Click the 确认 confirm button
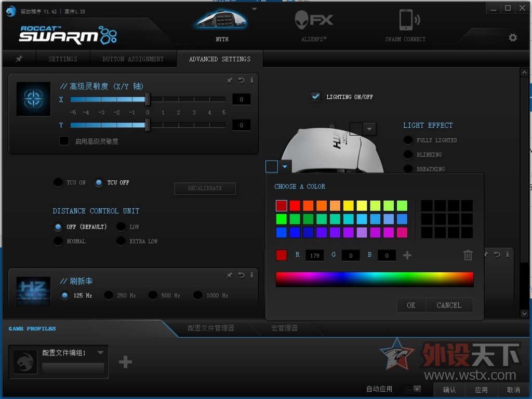Screen dimensions: 532x399 [449, 390]
